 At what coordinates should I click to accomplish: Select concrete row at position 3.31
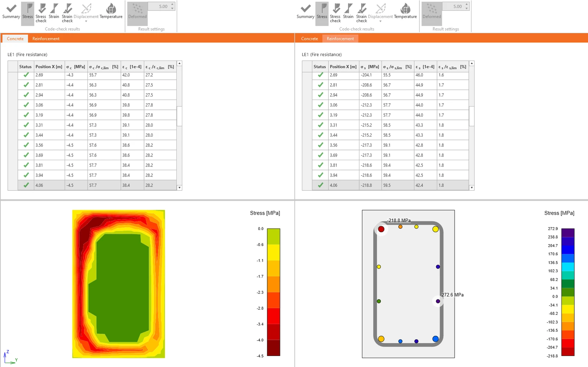pos(97,125)
